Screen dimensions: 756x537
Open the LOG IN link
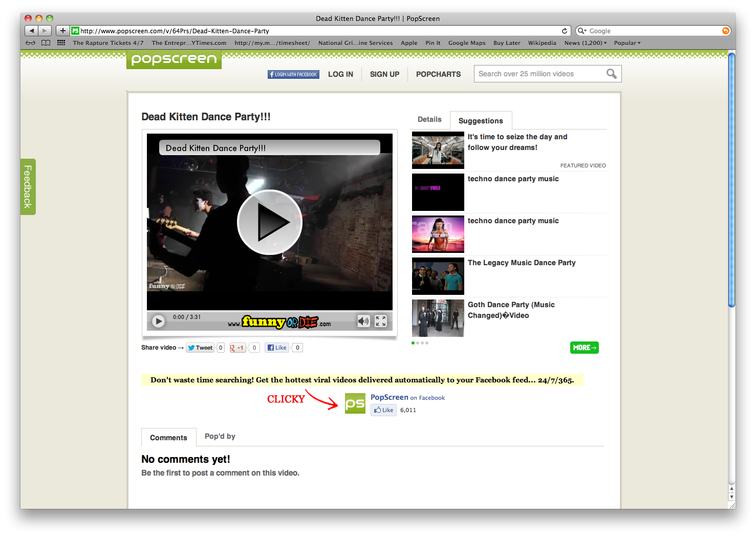click(340, 74)
